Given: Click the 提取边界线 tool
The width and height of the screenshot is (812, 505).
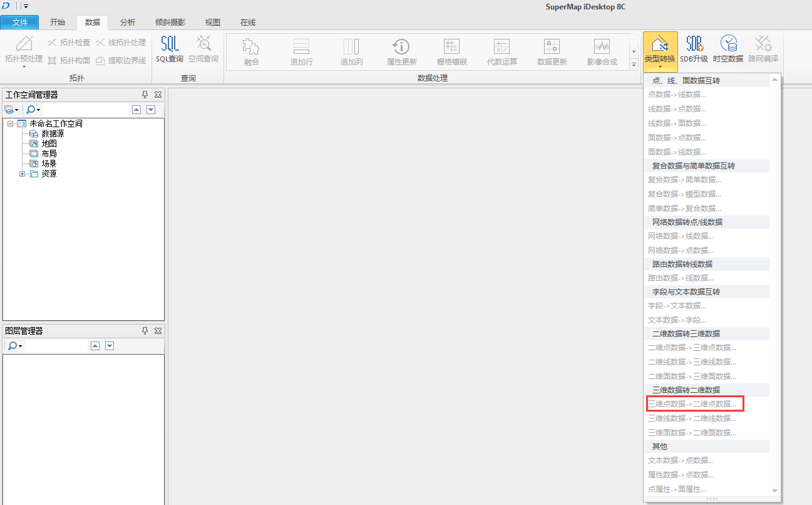Looking at the screenshot, I should point(120,61).
